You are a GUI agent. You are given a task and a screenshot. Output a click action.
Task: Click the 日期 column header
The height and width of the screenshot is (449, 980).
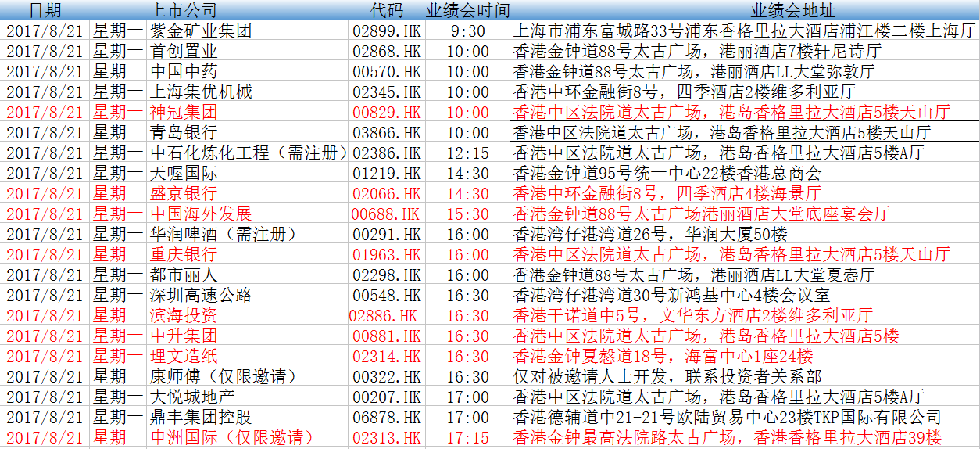45,10
